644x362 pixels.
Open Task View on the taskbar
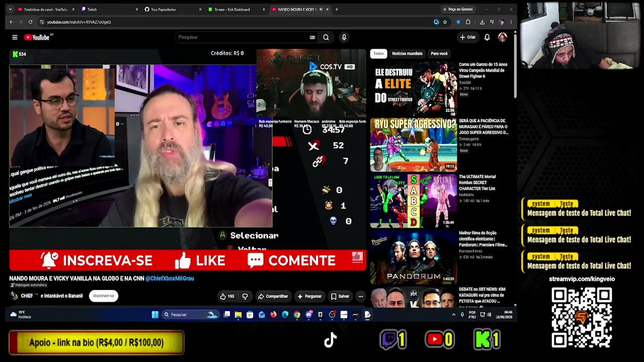(x=226, y=315)
